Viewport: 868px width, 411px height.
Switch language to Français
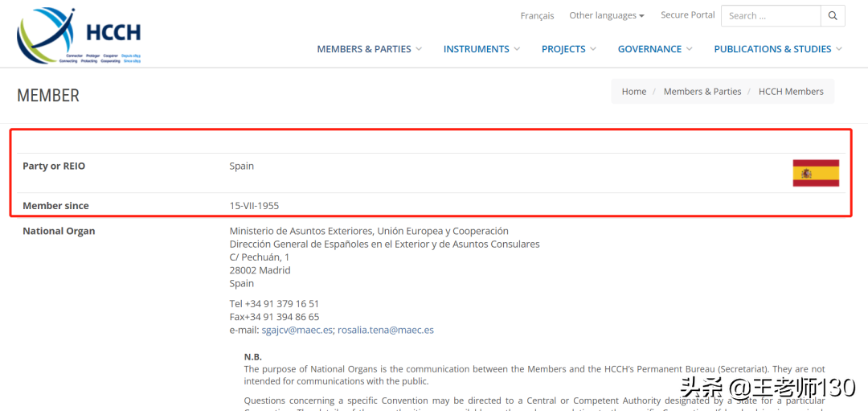537,15
